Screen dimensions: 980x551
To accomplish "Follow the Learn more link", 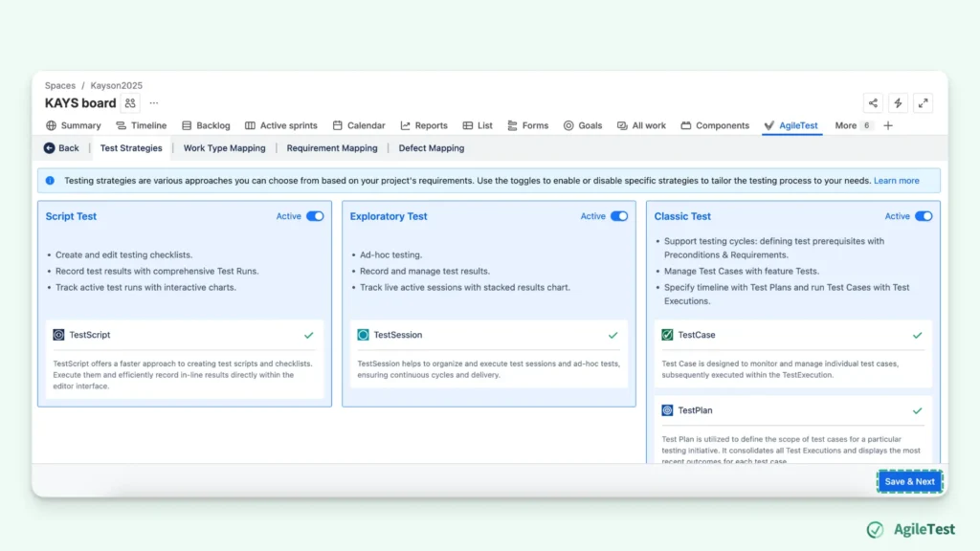I will click(x=896, y=181).
